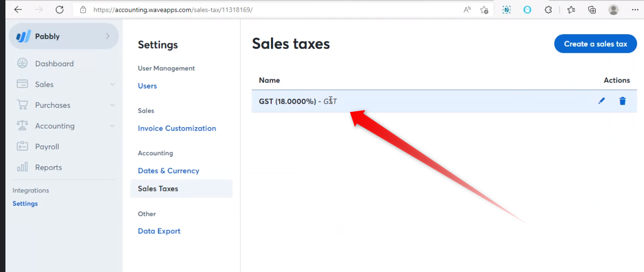Open the Pabbly business switcher
Viewport: 644px width, 272px height.
coord(64,36)
